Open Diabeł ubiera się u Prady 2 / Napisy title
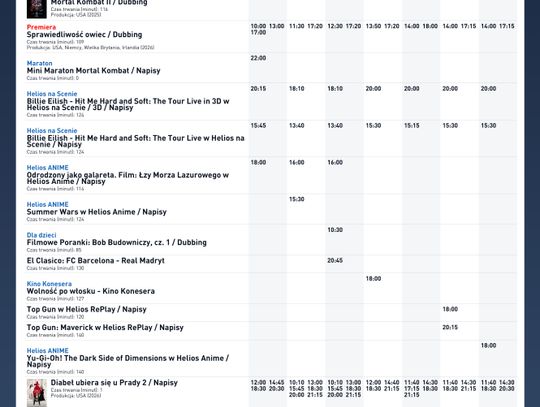 click(x=114, y=383)
